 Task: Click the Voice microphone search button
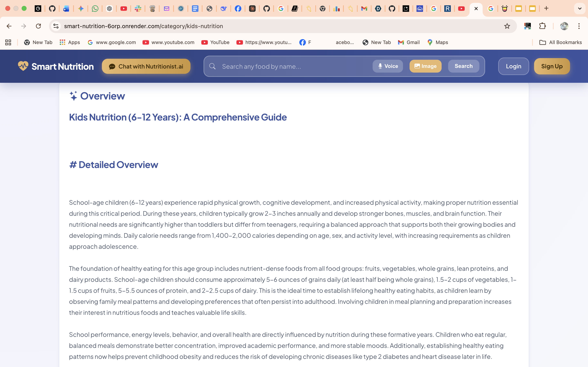388,66
